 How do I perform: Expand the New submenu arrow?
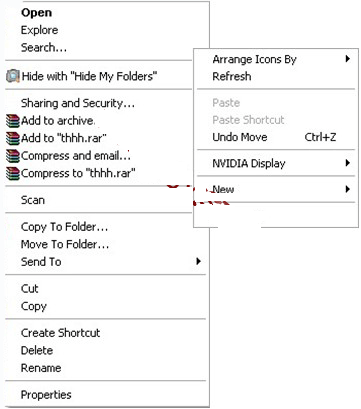pyautogui.click(x=348, y=189)
